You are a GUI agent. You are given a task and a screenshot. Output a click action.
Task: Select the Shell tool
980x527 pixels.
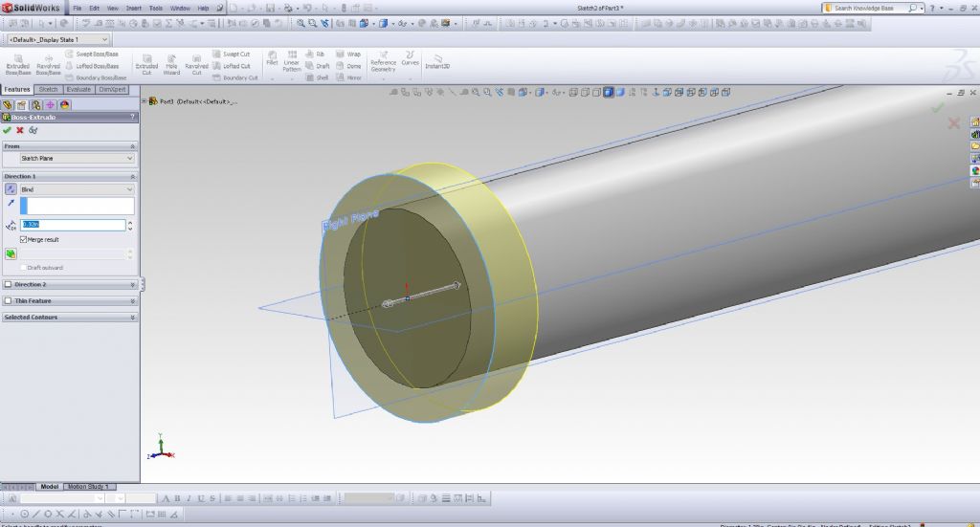pos(317,78)
